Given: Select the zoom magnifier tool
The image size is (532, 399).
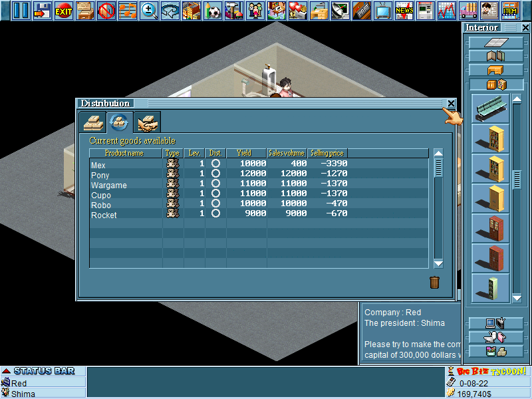Looking at the screenshot, I should point(149,11).
